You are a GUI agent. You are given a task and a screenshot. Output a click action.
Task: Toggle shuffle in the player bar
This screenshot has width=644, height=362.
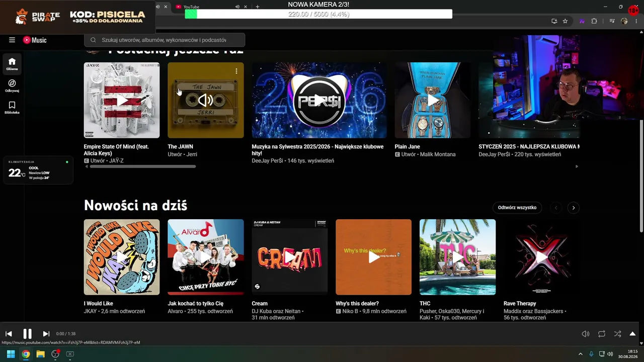[617, 334]
